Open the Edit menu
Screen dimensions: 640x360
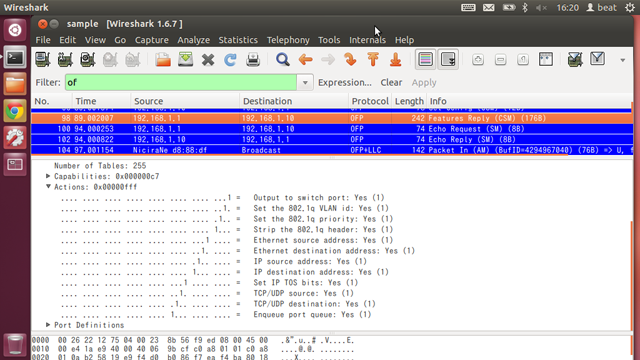point(67,40)
